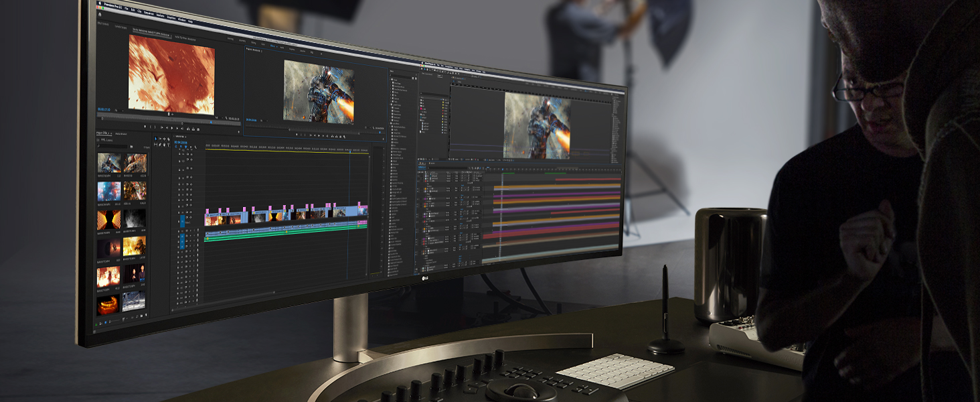Export a frame from the Source monitor
980x402 pixels.
click(x=198, y=129)
